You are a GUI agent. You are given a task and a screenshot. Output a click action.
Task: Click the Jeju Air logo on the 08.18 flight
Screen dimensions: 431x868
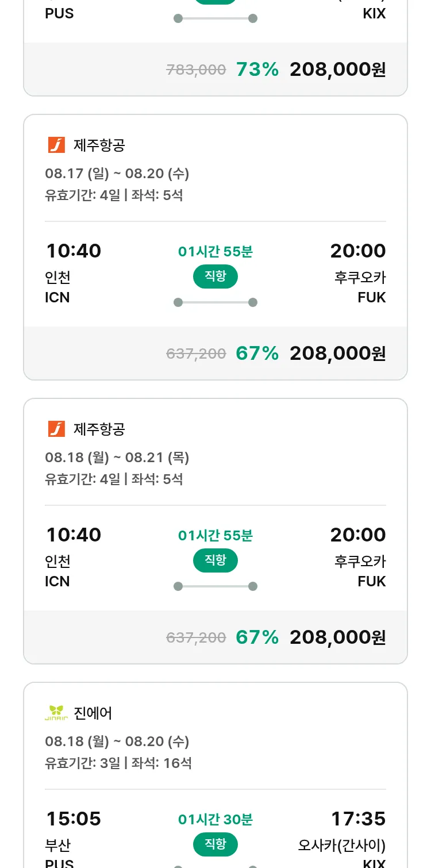[56, 429]
